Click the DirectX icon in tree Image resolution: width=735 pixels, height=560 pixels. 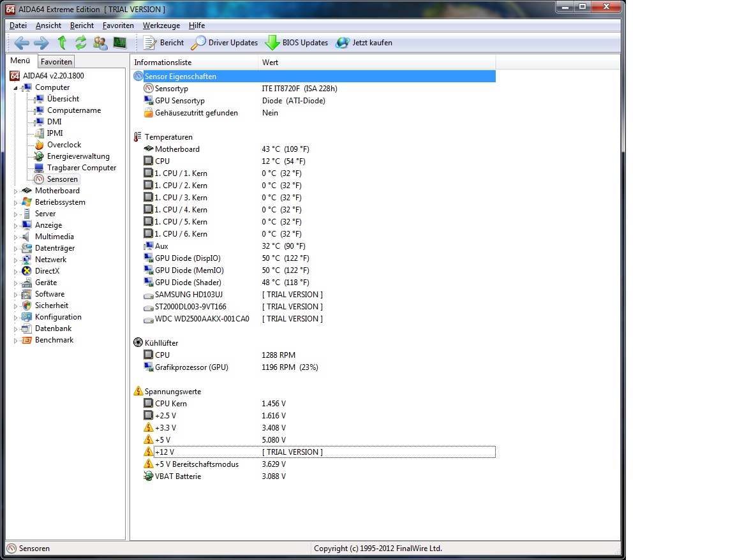27,271
